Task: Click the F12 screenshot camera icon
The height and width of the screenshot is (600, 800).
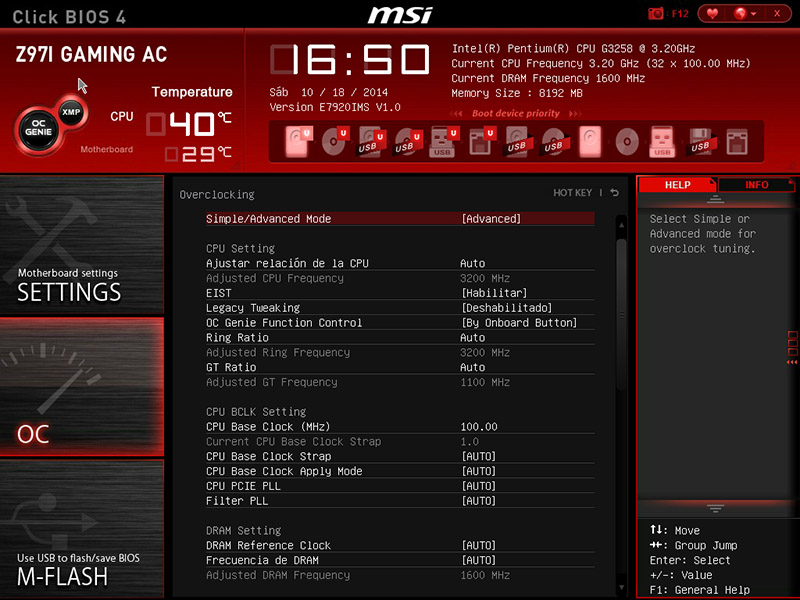Action: point(656,14)
